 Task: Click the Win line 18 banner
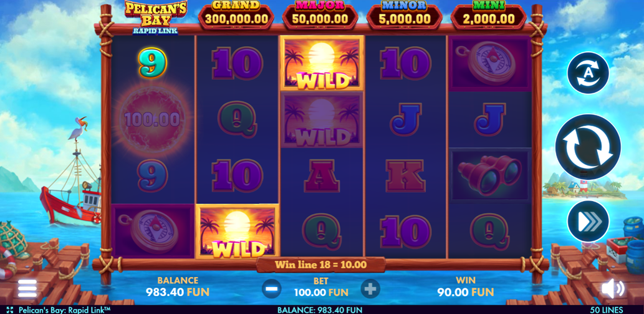pyautogui.click(x=321, y=264)
